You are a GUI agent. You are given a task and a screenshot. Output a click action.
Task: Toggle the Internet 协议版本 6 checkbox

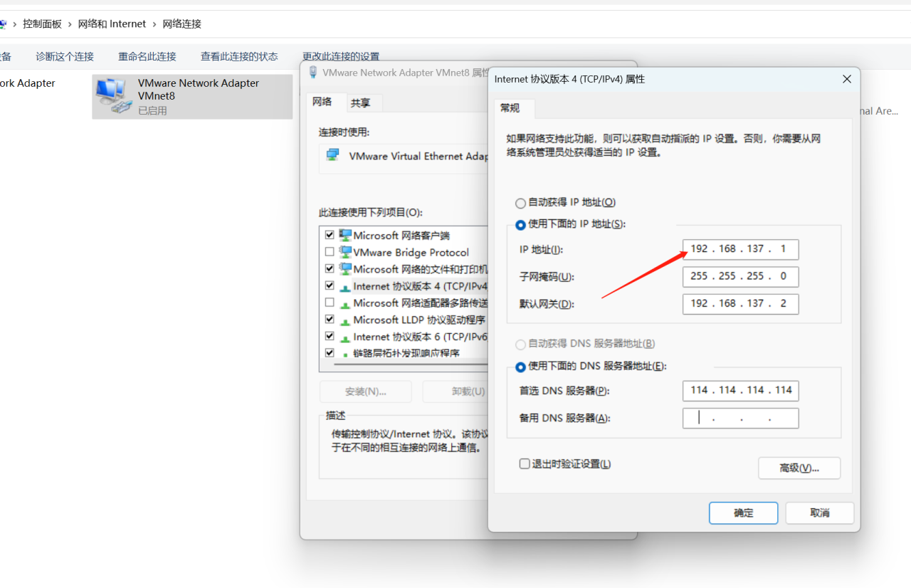tap(330, 336)
